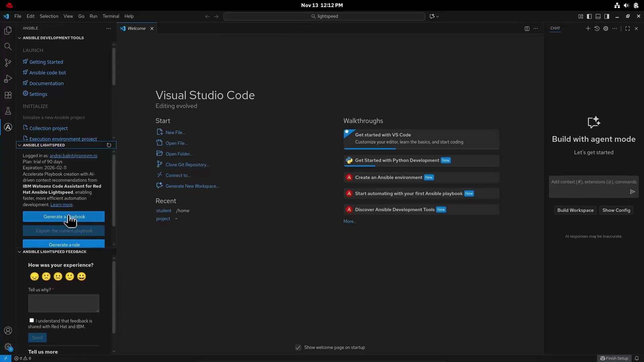Select the neutral face rating
644x362 pixels.
pyautogui.click(x=58, y=277)
